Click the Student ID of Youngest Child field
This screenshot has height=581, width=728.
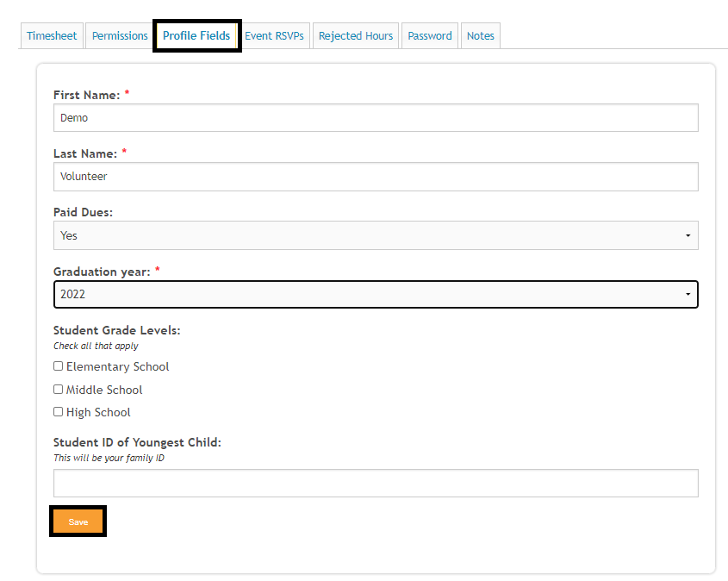(x=376, y=483)
